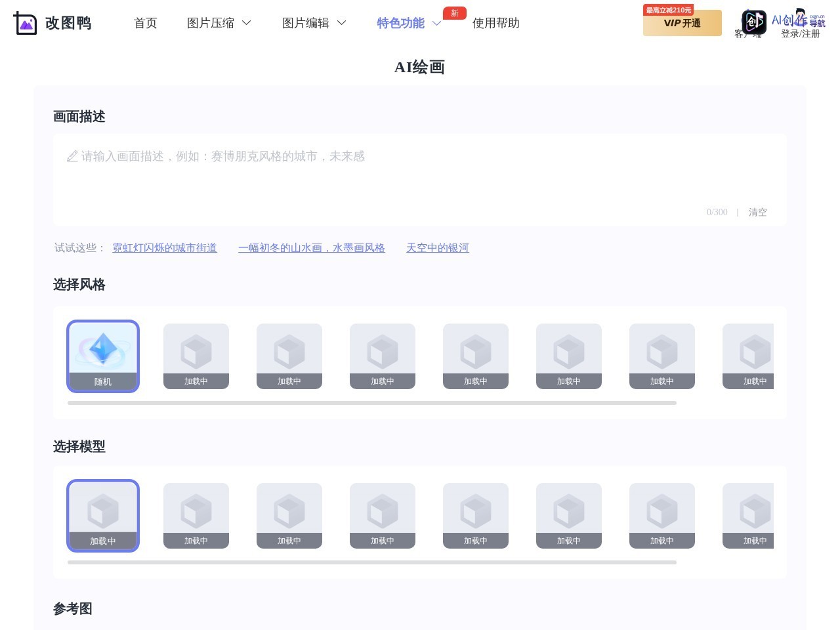
Task: Expand the chevron beside 图片编辑
Action: (342, 23)
